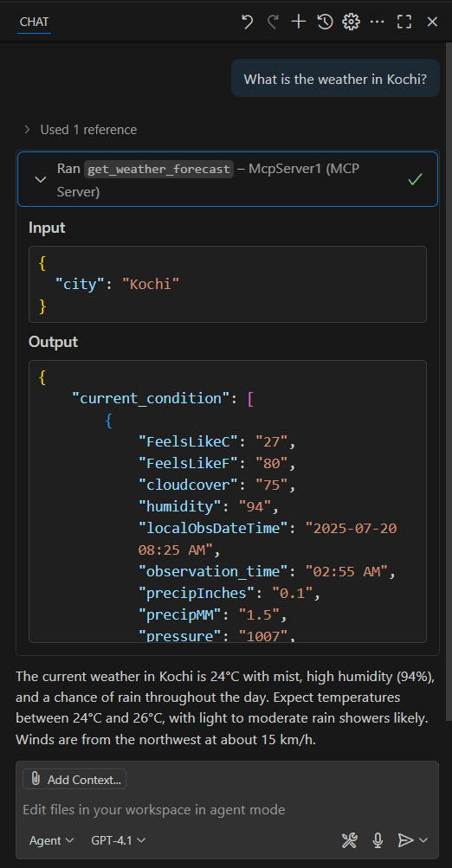Configure tools with wrench icon
The image size is (452, 868).
(x=350, y=840)
